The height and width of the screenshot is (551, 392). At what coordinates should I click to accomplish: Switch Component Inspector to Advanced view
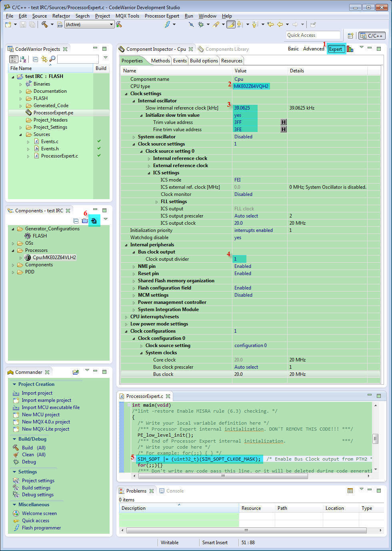pos(314,49)
